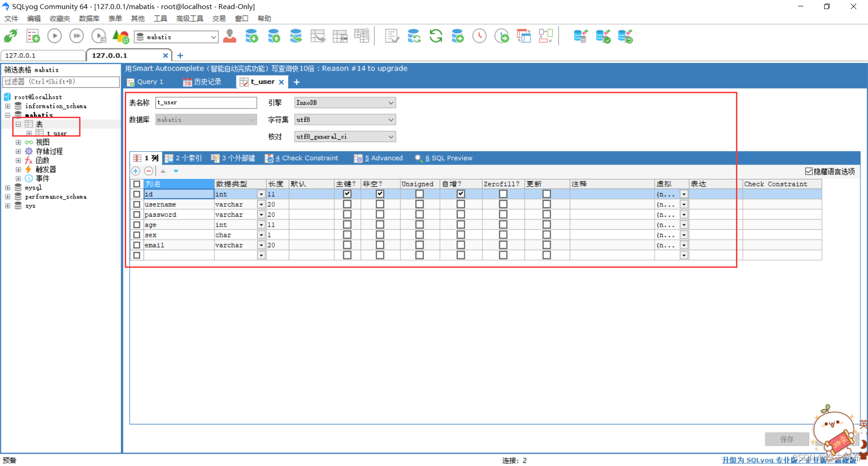
Task: Switch to the 2 个索引 tab
Action: pyautogui.click(x=184, y=158)
